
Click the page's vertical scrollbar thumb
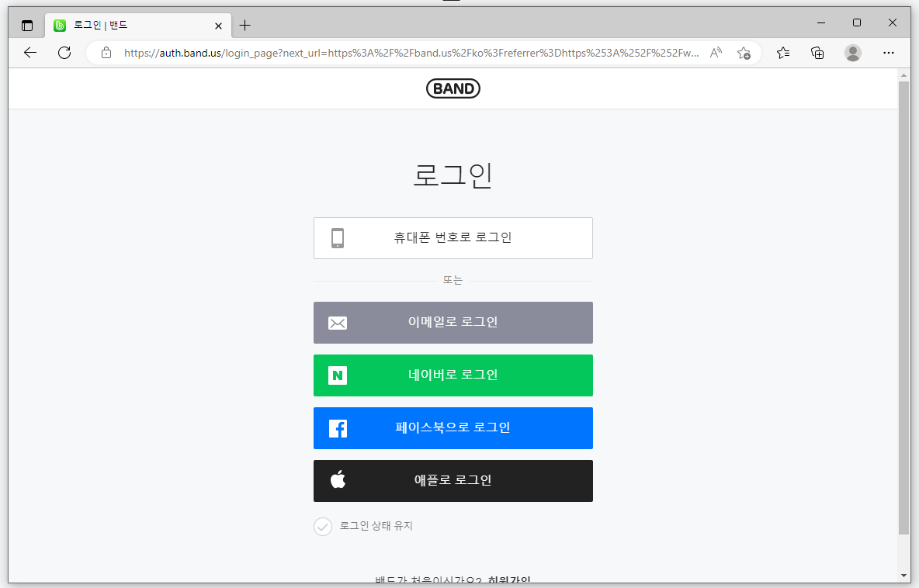click(903, 307)
